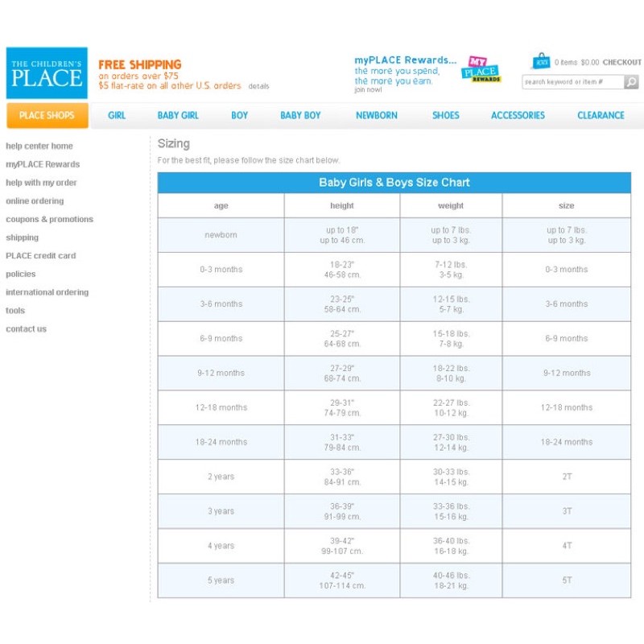Open the shopping bag icon
The height and width of the screenshot is (644, 644).
click(x=541, y=61)
